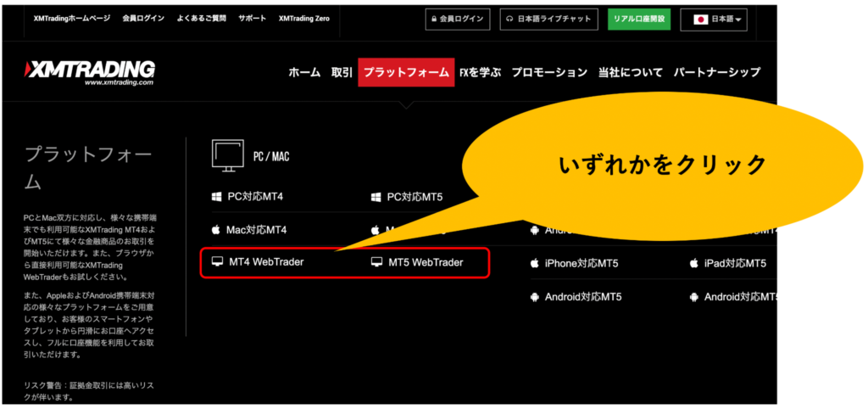Click Apple icon beside iPad対応MT5
Screen dimensions: 868x409
coord(693,263)
